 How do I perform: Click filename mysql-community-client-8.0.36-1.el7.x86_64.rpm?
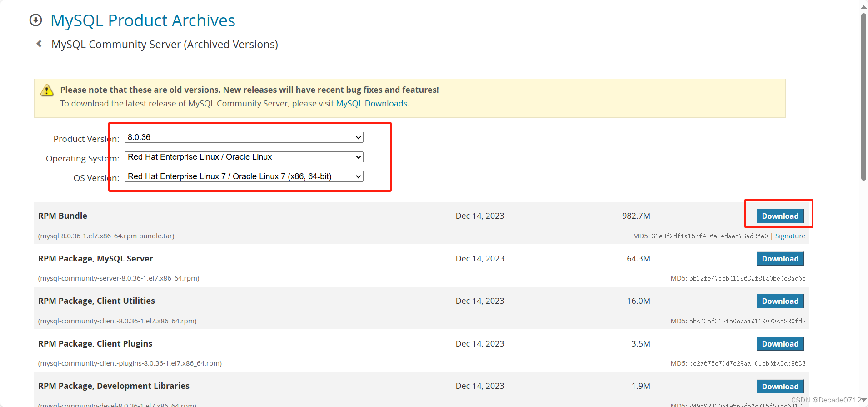click(117, 321)
